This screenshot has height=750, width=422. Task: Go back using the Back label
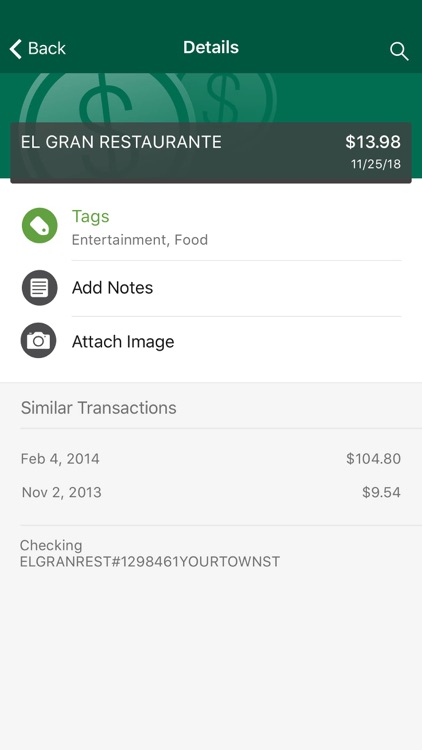(46, 48)
